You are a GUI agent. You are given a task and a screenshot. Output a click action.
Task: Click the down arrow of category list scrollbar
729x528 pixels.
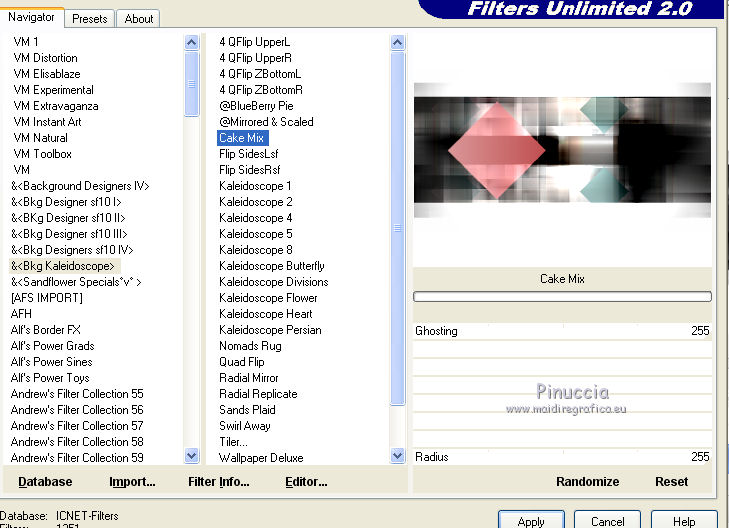192,455
